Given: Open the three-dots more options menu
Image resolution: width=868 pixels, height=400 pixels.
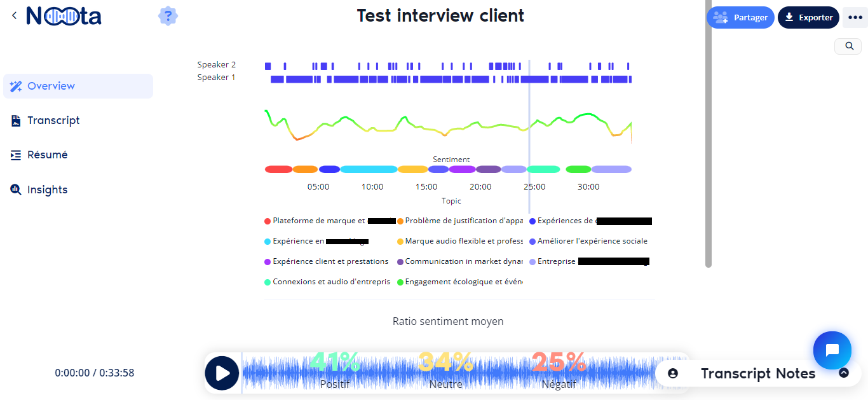Looking at the screenshot, I should click(855, 17).
